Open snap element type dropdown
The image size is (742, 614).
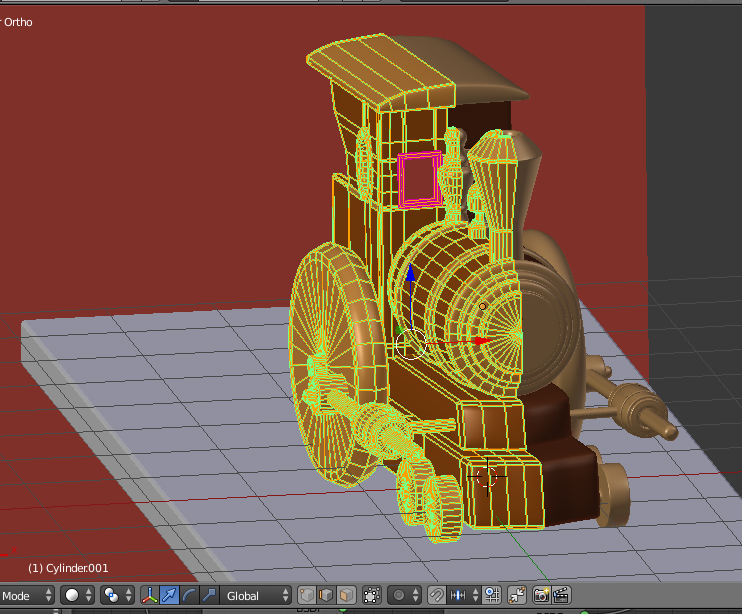464,595
